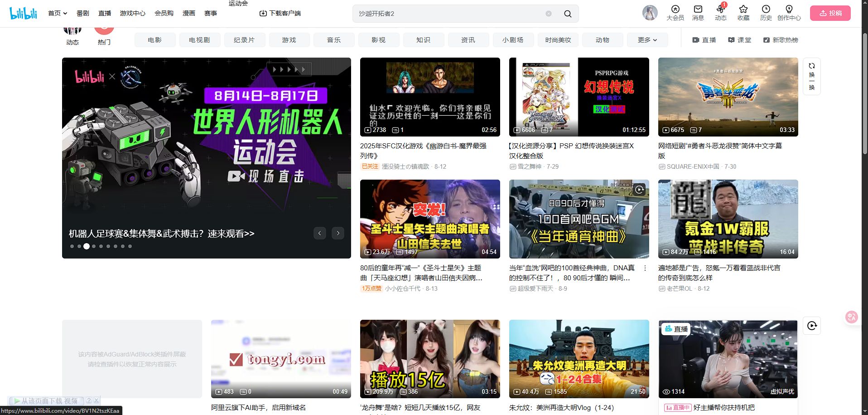The image size is (868, 415).
Task: Open the tongyi.com video thumbnail
Action: tap(281, 359)
